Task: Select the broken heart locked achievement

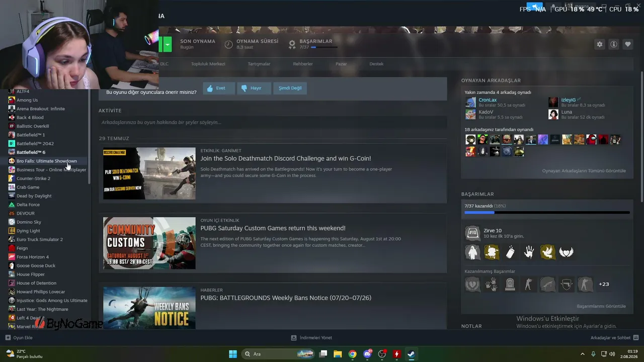Action: 473,284
